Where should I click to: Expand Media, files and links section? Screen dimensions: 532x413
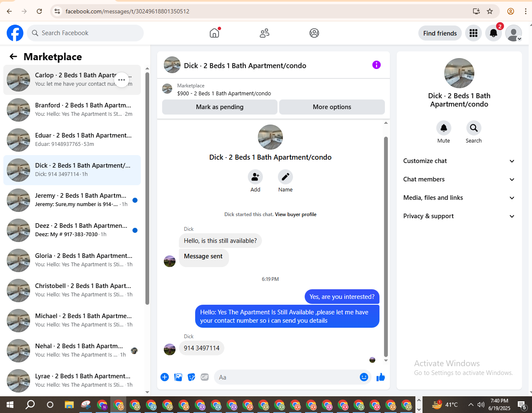459,198
